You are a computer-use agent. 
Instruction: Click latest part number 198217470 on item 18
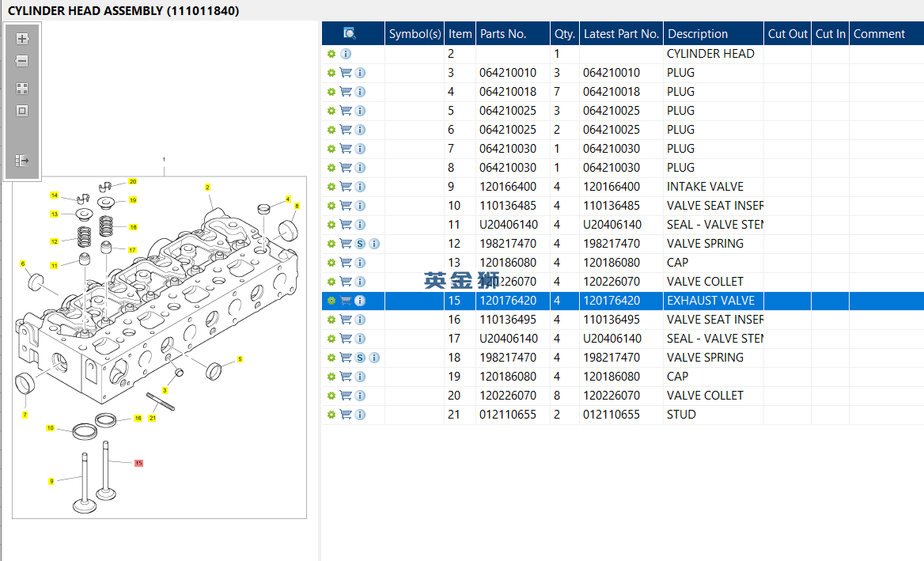[611, 358]
